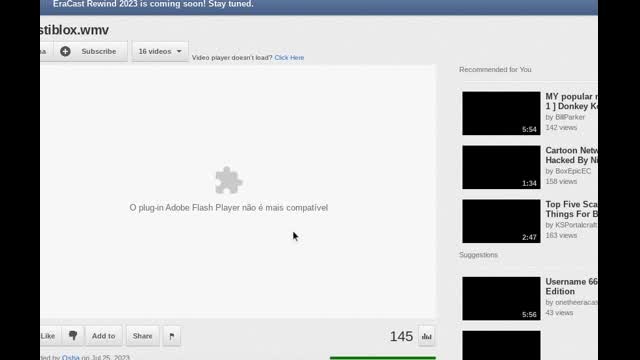The height and width of the screenshot is (360, 640).
Task: Click the EraCast Rewind 2023 announcement banner
Action: point(319,6)
